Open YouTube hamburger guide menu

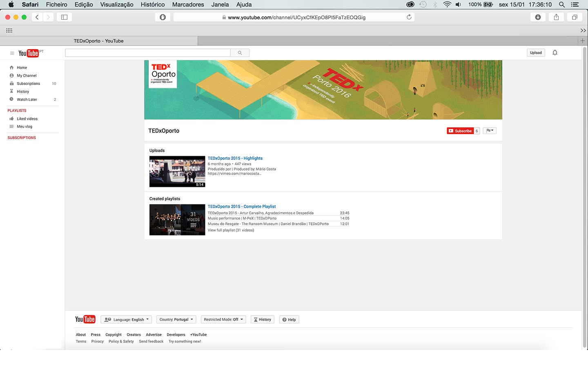[x=12, y=53]
